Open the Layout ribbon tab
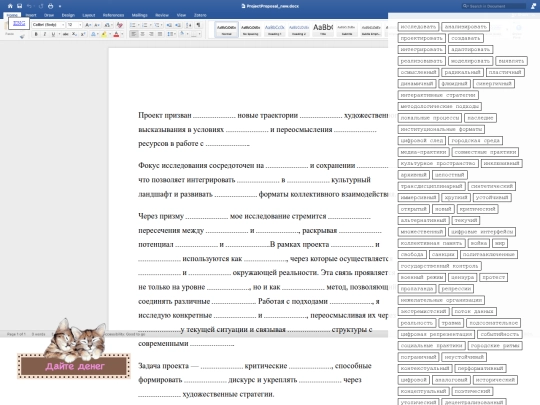This screenshot has height=405, width=540. 89,15
